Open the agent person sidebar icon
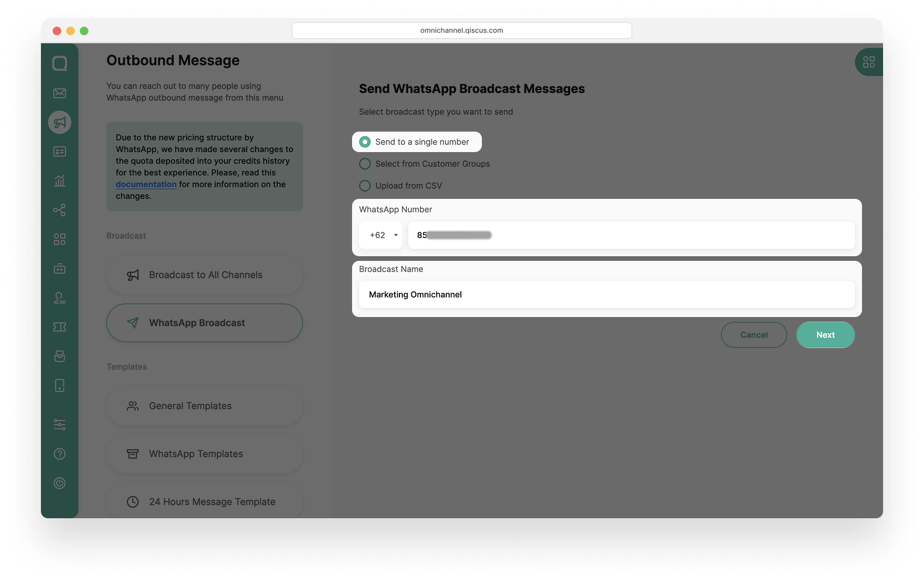 (x=60, y=298)
